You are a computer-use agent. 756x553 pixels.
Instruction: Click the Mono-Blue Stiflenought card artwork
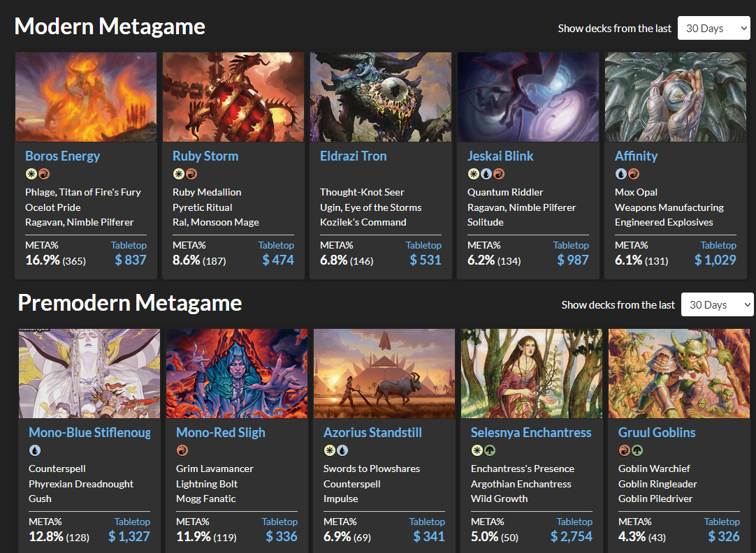tap(89, 374)
